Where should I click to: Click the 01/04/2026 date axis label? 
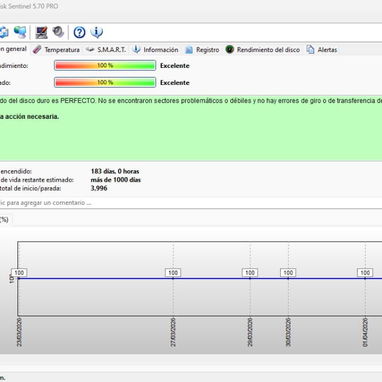point(365,332)
